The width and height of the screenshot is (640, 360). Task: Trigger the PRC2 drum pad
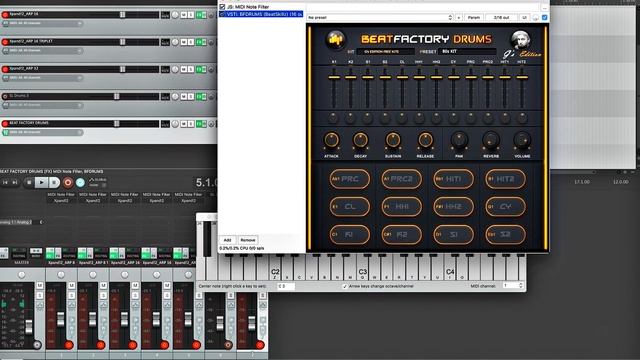tap(402, 179)
